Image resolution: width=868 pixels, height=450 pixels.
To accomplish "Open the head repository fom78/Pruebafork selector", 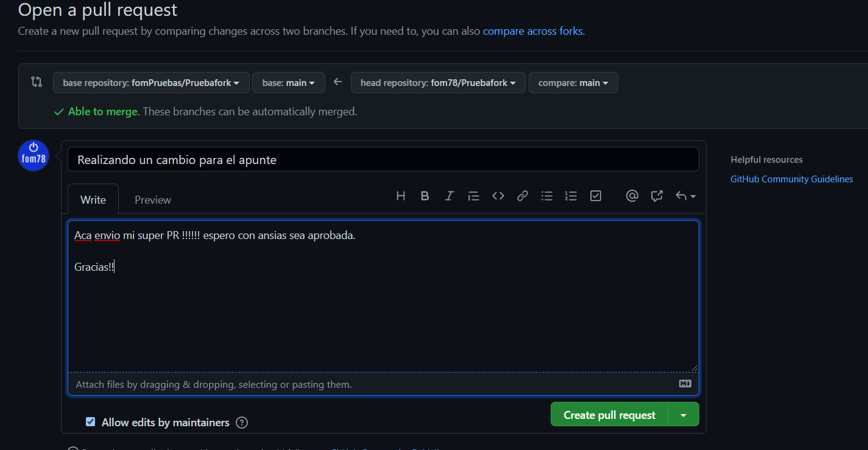I will (437, 82).
